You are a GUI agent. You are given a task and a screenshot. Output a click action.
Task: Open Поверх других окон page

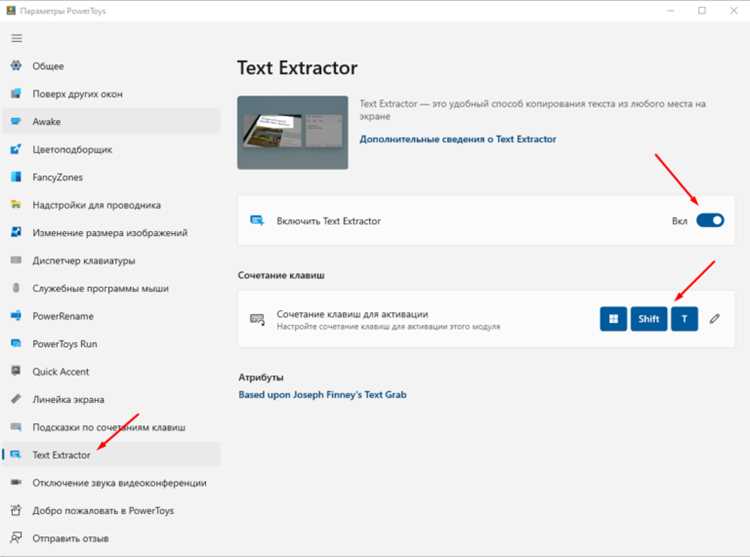point(111,94)
